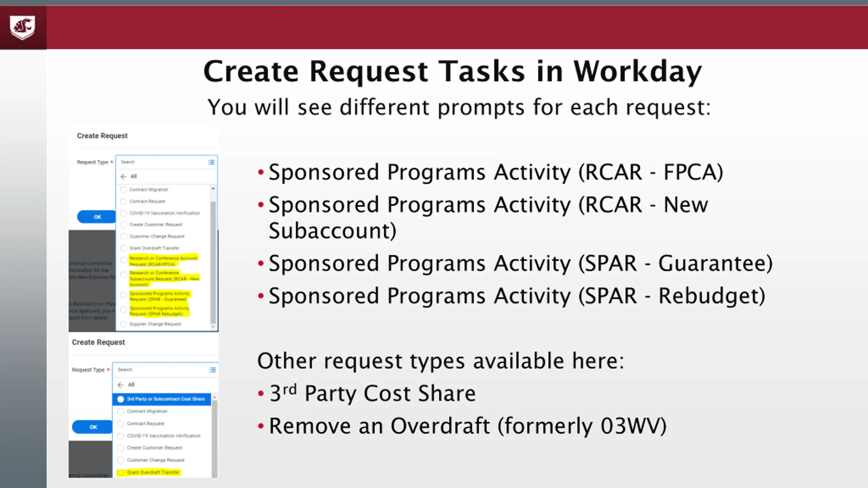Click bullet 'Sponsored Programs Activity (SPAR - Guarantee)'
The image size is (868, 488).
point(520,264)
